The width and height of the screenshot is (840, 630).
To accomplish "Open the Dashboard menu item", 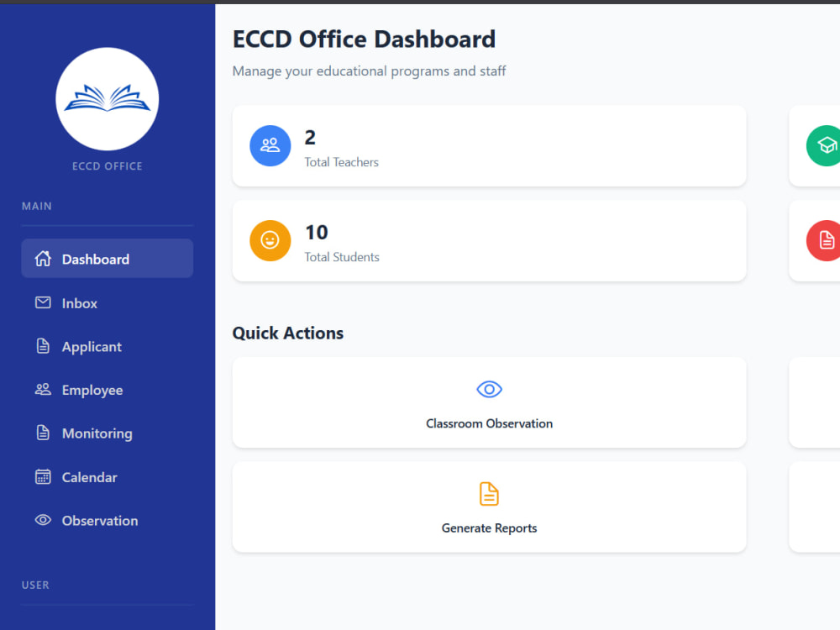I will [108, 258].
